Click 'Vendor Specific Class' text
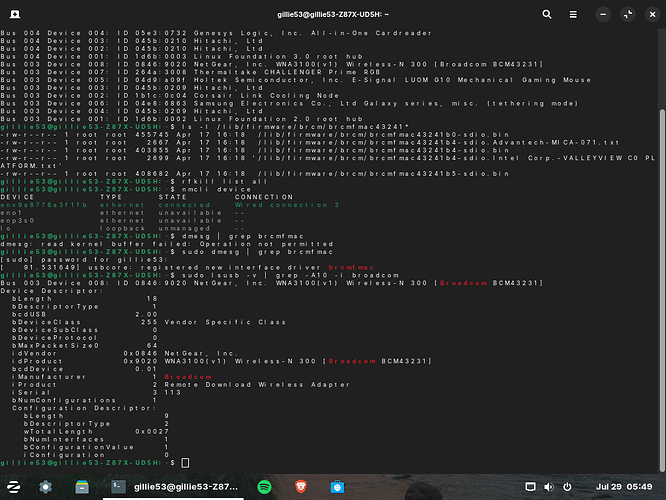Image resolution: width=666 pixels, height=500 pixels. pos(225,322)
